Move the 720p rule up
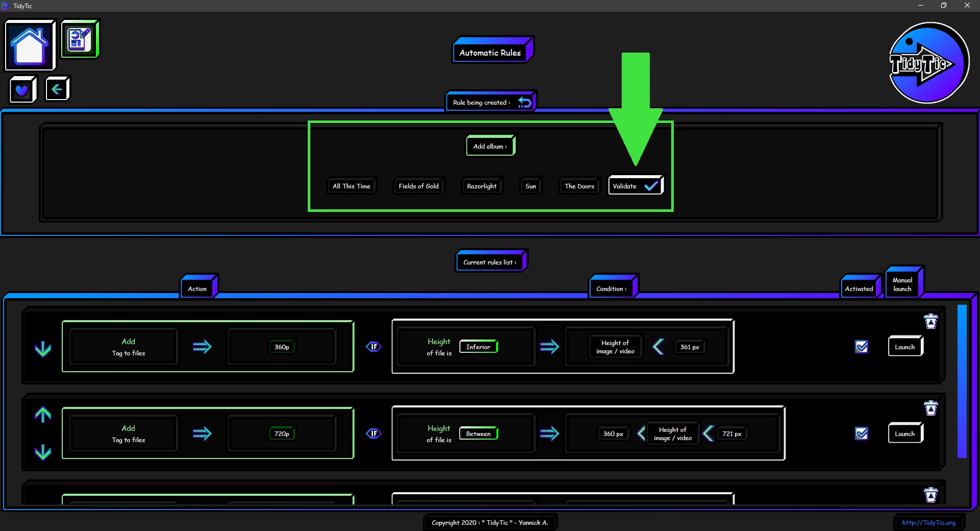 pos(43,415)
